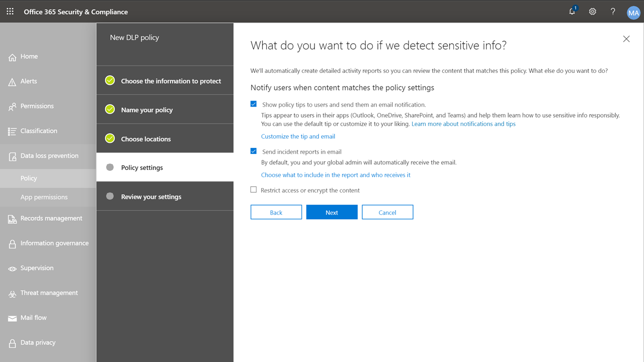Open Learn more about notifications and tips
Viewport: 644px width, 362px height.
(463, 124)
